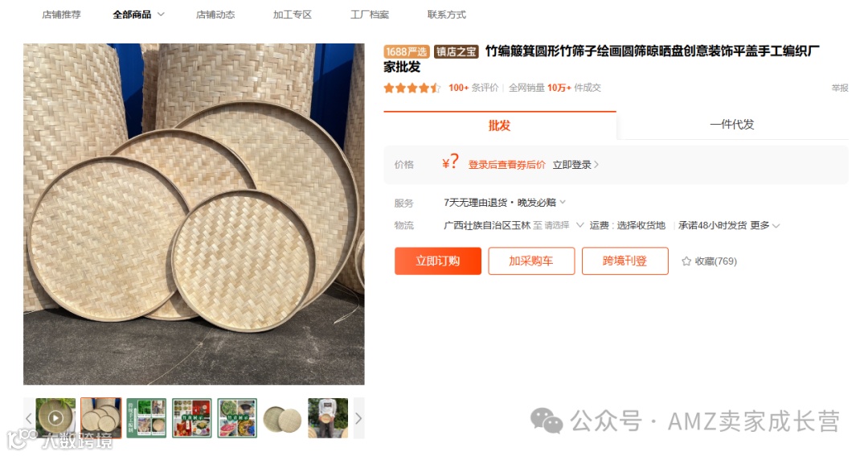868x456 pixels.
Task: Click the arrow next to 立即登录
Action: pos(596,165)
